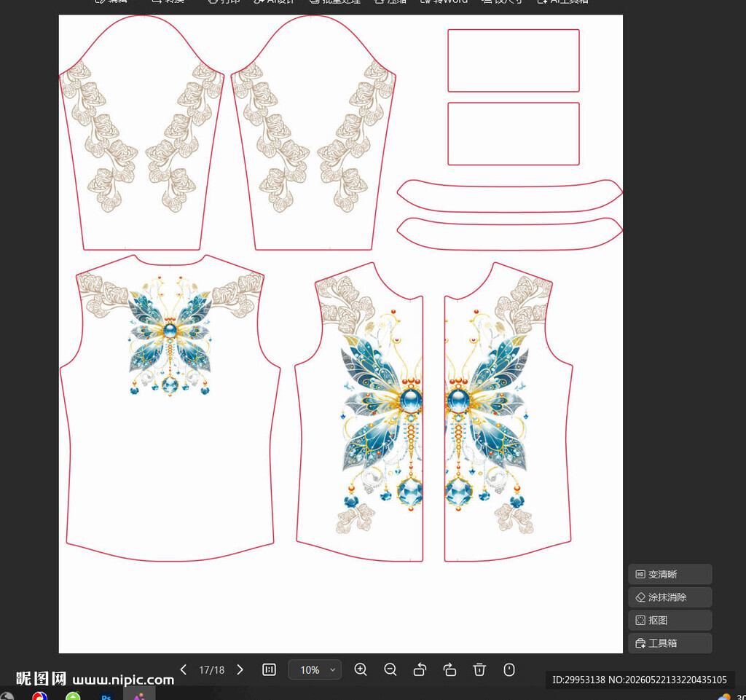Click the clothing pattern image in the viewer

click(341, 334)
